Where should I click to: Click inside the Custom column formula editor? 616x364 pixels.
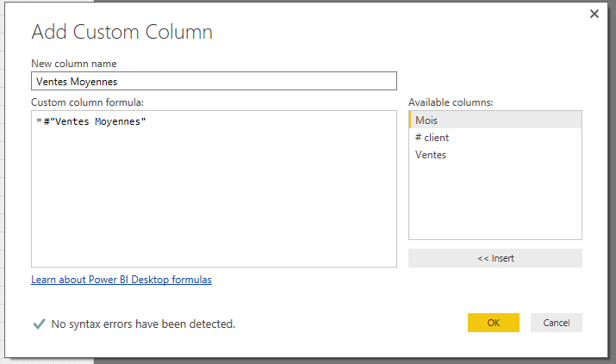pos(214,198)
